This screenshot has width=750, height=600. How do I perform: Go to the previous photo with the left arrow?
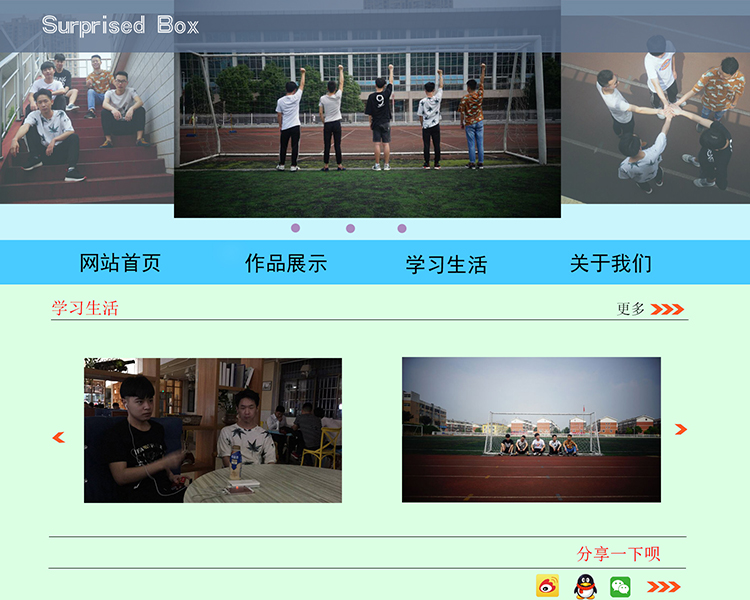[x=58, y=437]
